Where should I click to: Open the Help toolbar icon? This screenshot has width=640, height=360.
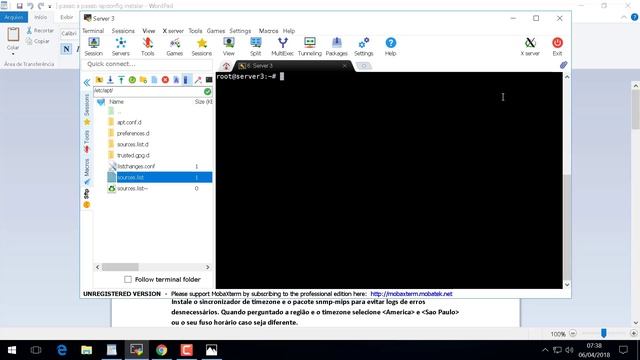[x=391, y=47]
